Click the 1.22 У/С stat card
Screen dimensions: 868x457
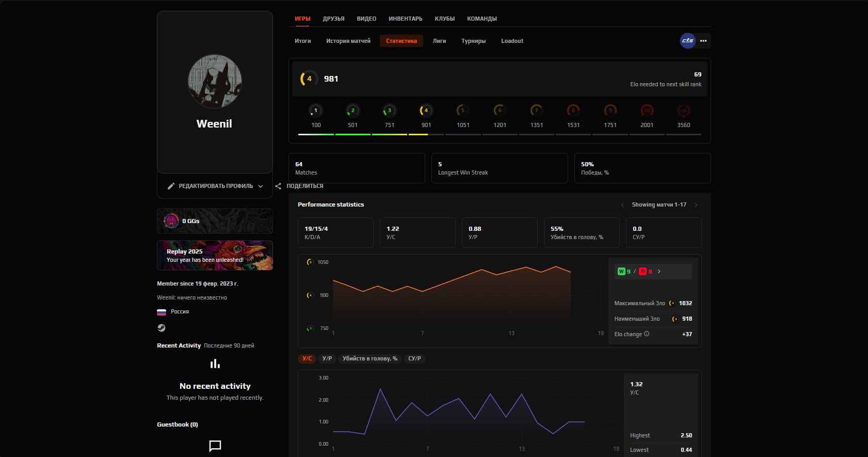click(417, 232)
